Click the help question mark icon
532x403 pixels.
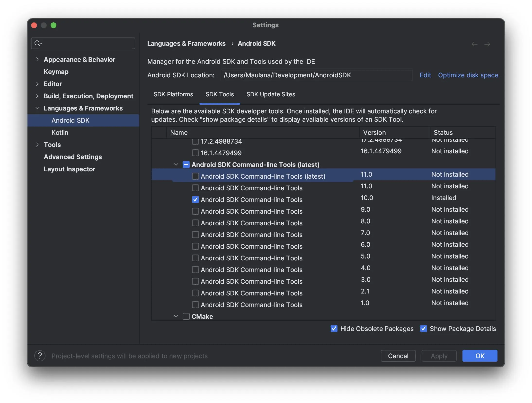pyautogui.click(x=40, y=356)
